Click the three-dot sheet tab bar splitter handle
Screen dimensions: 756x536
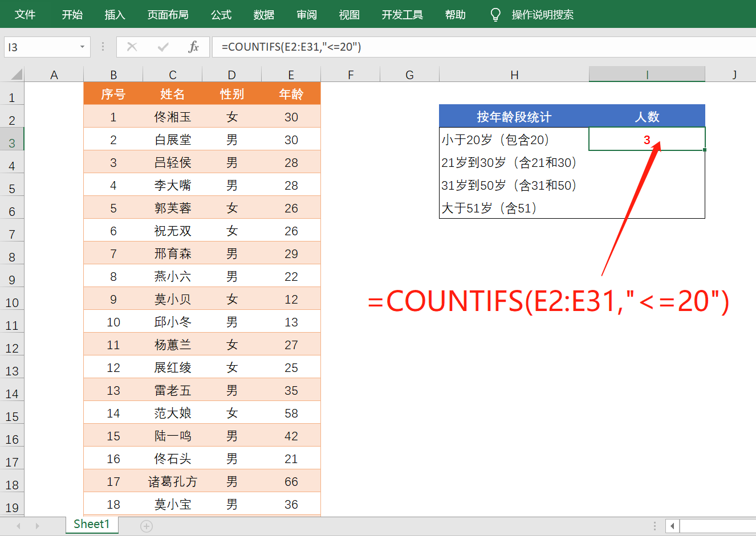click(655, 526)
